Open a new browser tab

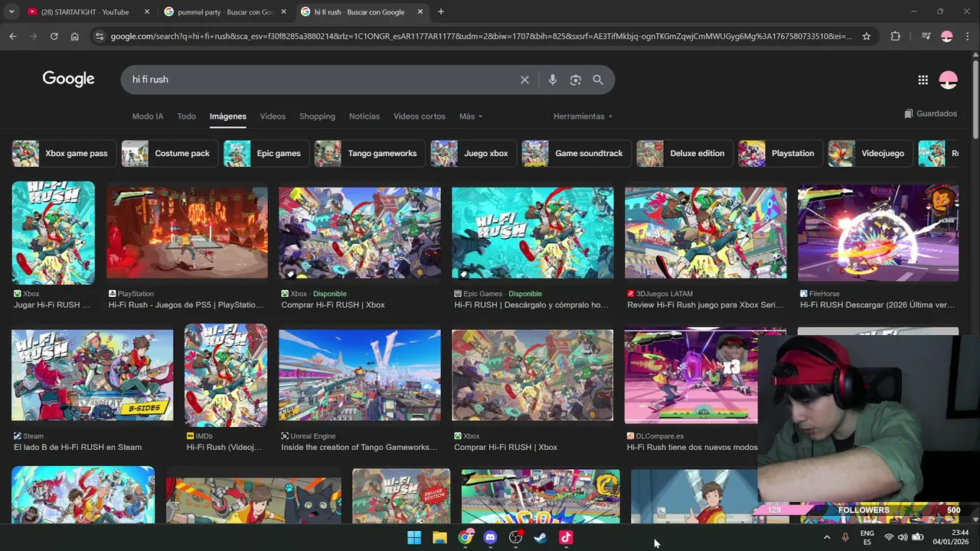point(440,11)
